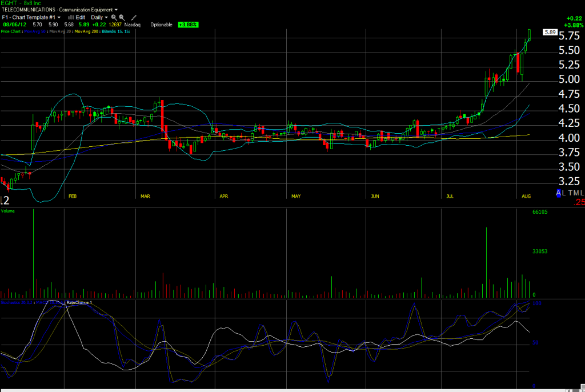
Task: Click the zoom in magnifier icon
Action: point(114,17)
